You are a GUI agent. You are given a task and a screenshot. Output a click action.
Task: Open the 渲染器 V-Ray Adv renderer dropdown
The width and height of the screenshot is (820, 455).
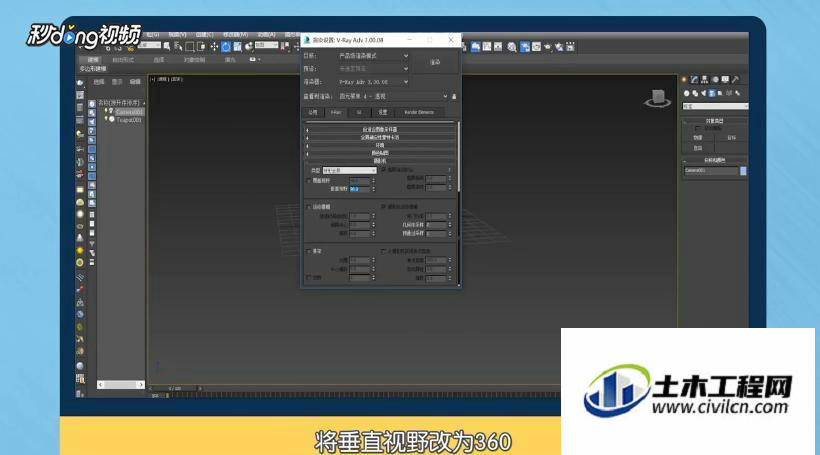coord(373,82)
